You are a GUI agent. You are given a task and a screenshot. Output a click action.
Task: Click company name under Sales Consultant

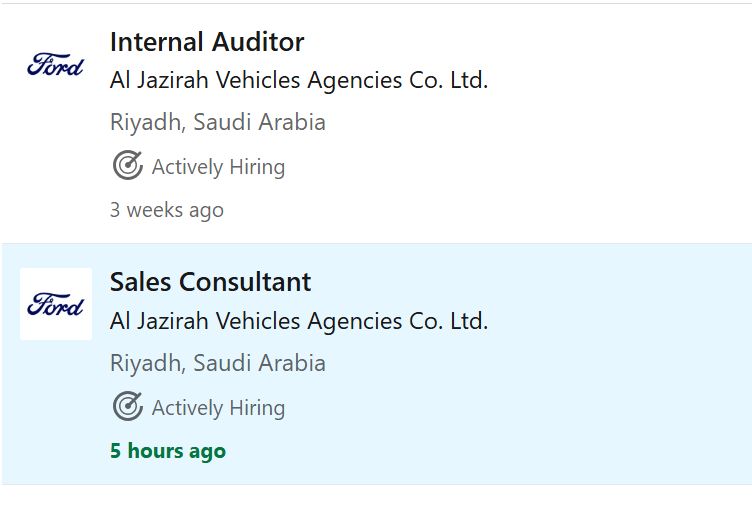click(299, 321)
